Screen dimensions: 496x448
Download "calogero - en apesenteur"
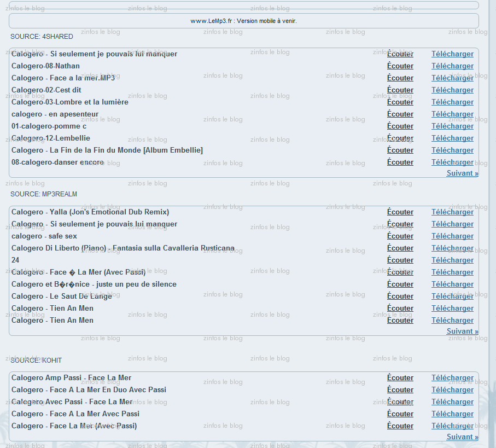[452, 114]
